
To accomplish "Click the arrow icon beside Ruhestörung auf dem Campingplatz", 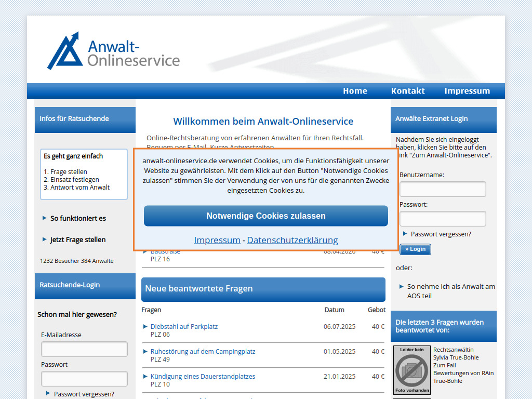I will pos(145,352).
